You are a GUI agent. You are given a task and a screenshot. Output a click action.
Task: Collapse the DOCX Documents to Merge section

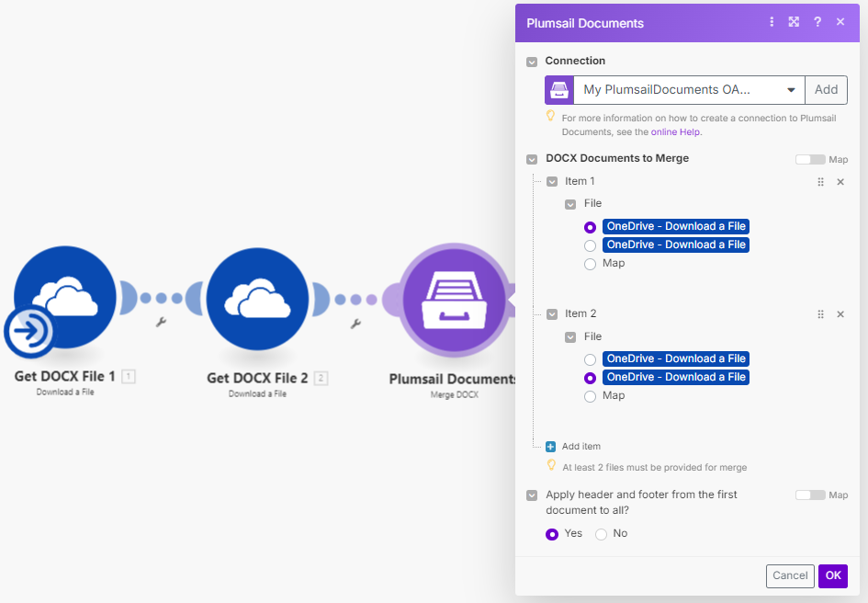[x=532, y=160]
